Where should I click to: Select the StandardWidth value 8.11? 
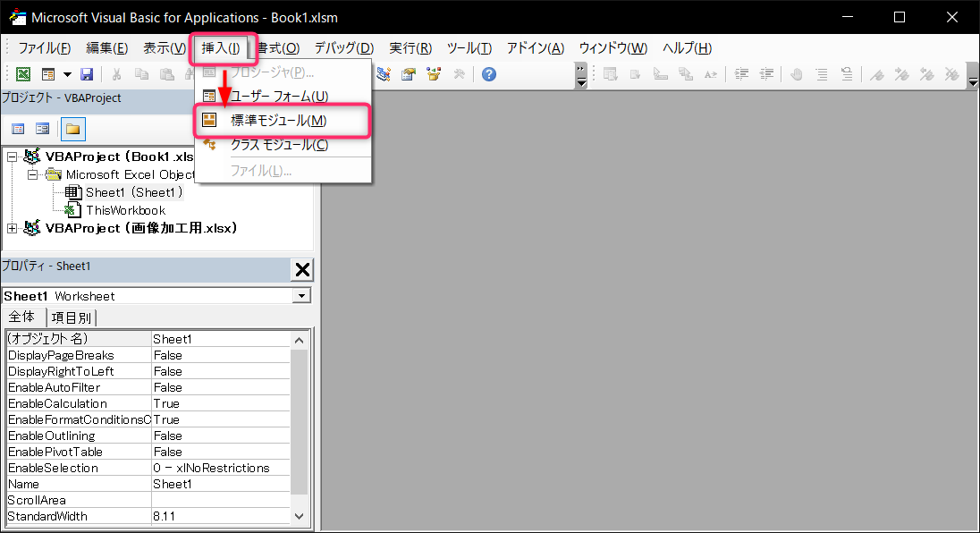point(221,516)
